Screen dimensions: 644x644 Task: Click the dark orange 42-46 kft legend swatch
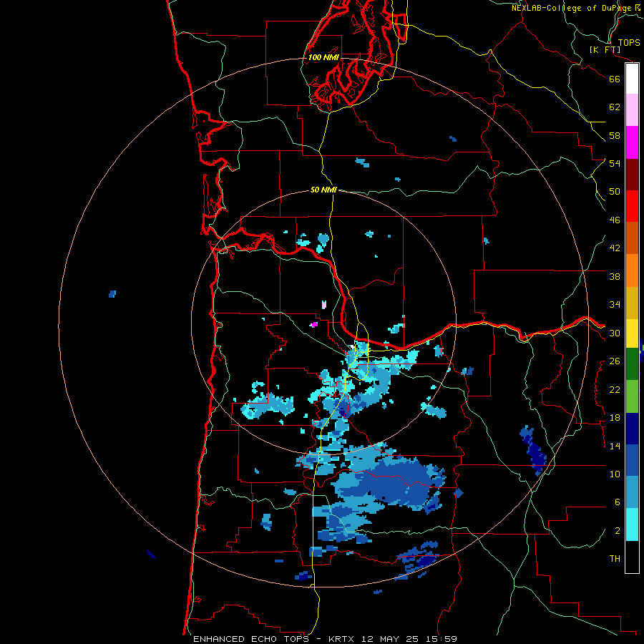pos(632,238)
